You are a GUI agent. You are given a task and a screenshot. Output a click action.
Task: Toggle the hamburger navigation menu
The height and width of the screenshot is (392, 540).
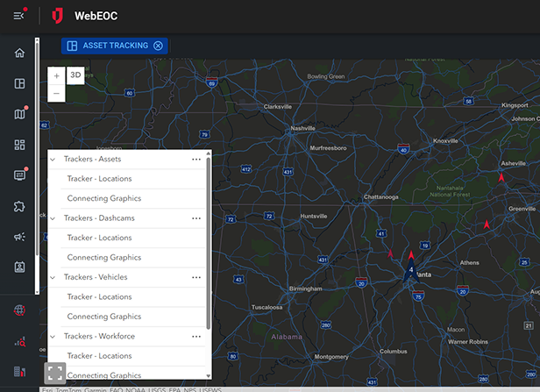(19, 16)
